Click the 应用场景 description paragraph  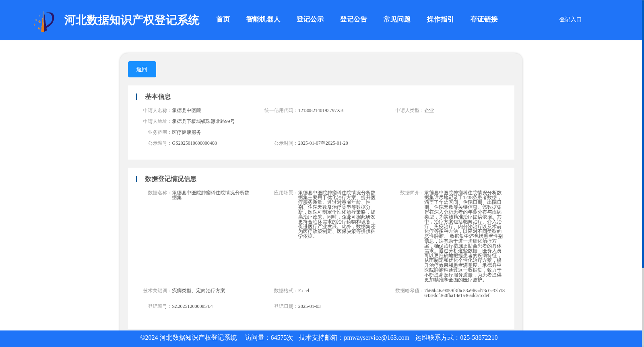[x=337, y=214]
